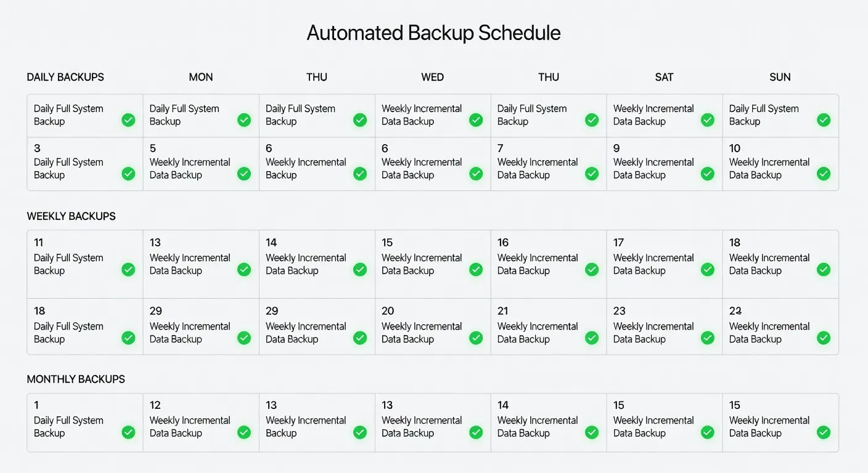Select the green check on day 12 monthly backup
Image resolution: width=868 pixels, height=473 pixels.
click(x=244, y=432)
